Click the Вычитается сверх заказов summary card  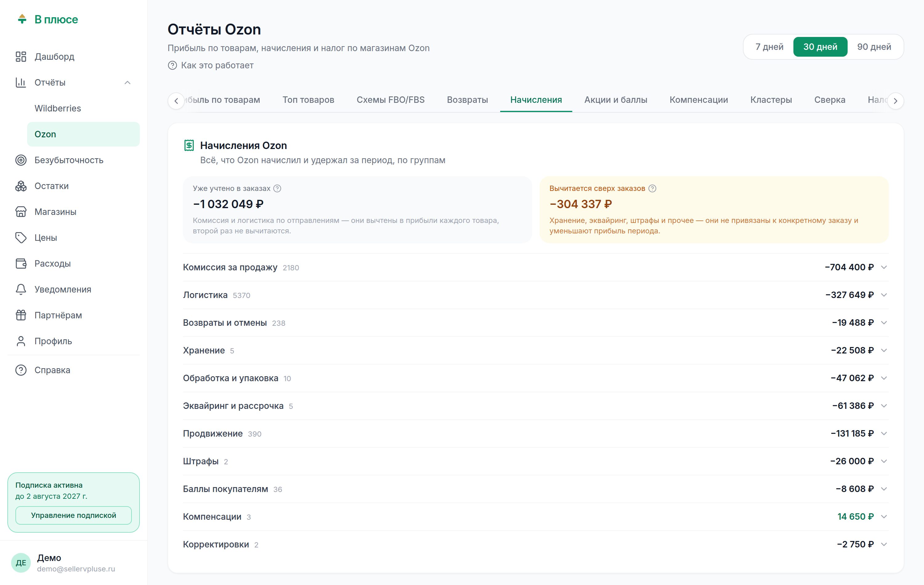[714, 209]
